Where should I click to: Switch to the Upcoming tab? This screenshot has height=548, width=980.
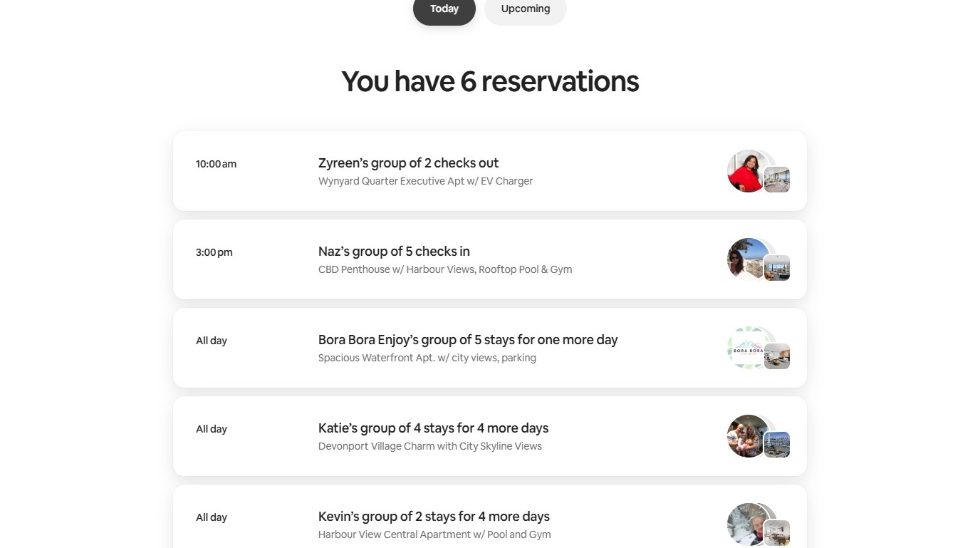(526, 9)
